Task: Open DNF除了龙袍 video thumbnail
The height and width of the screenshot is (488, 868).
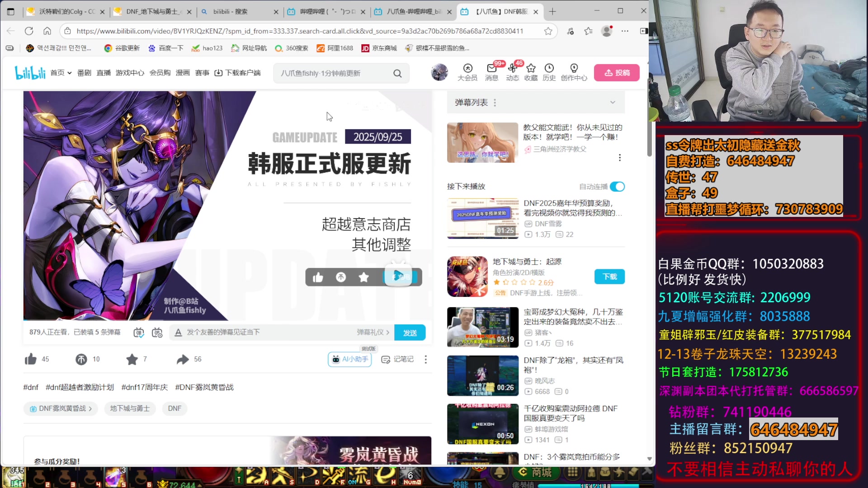Action: tap(483, 375)
